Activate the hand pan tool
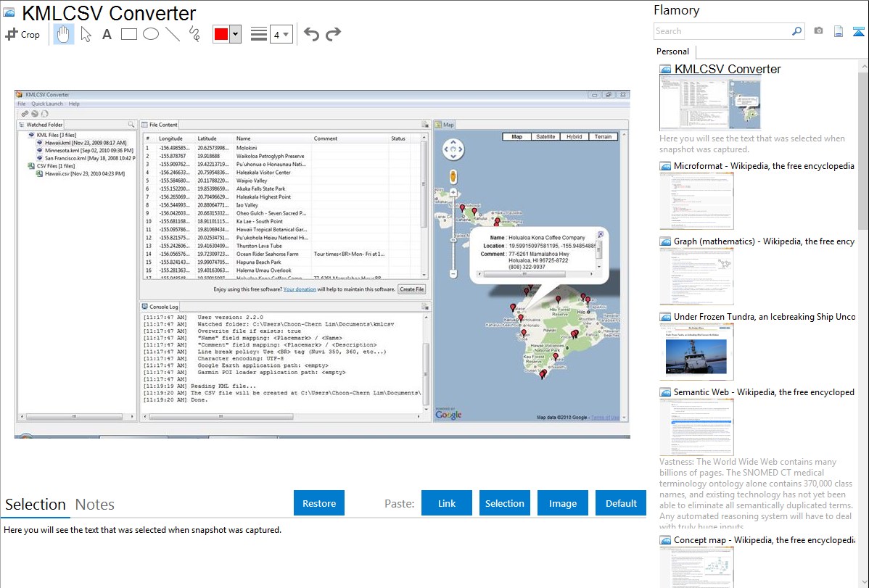 point(64,34)
